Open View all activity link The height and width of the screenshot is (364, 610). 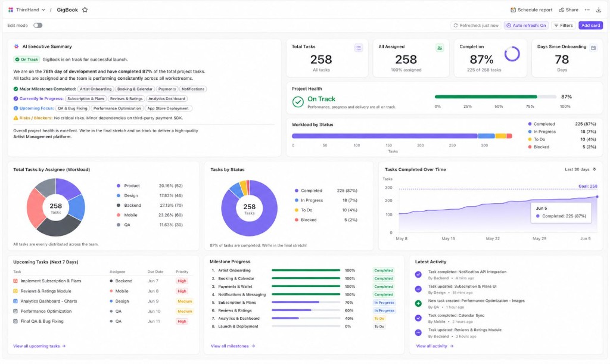point(434,346)
